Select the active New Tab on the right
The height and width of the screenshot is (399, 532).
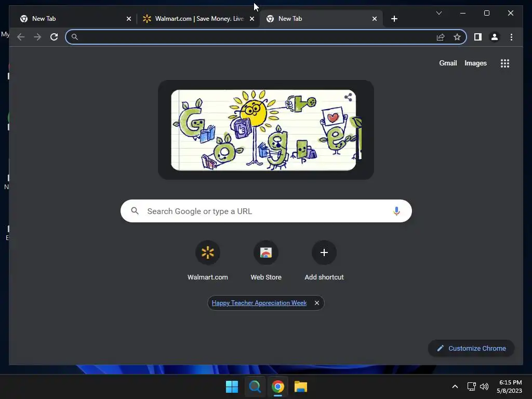point(321,19)
